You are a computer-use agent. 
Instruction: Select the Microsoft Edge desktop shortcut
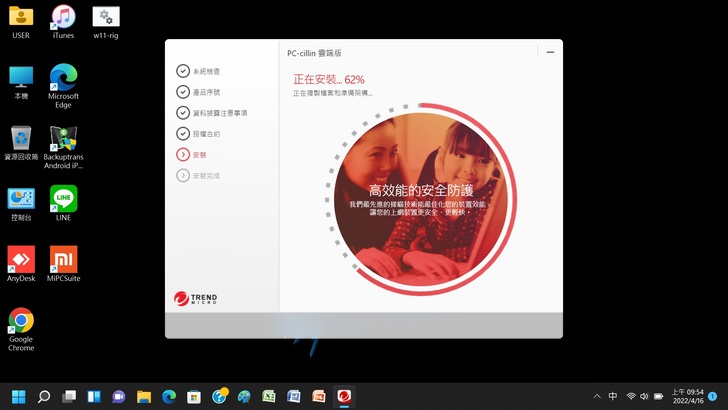coord(63,86)
